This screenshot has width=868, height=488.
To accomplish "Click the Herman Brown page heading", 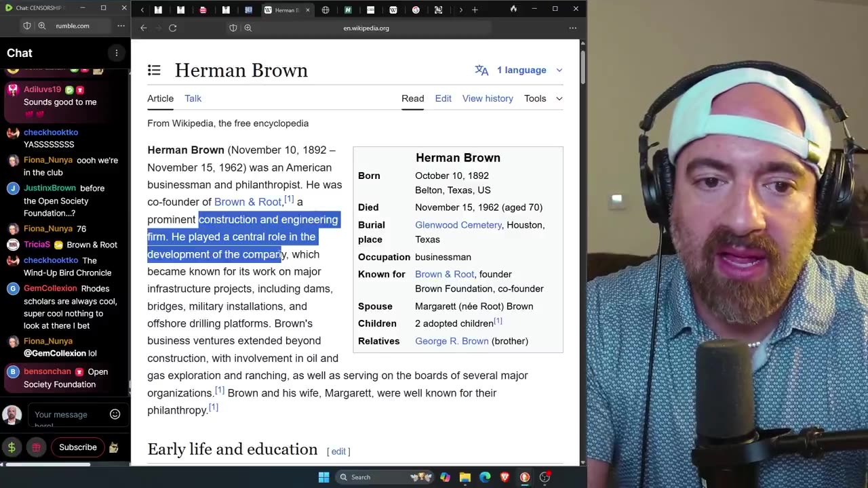I will [241, 70].
